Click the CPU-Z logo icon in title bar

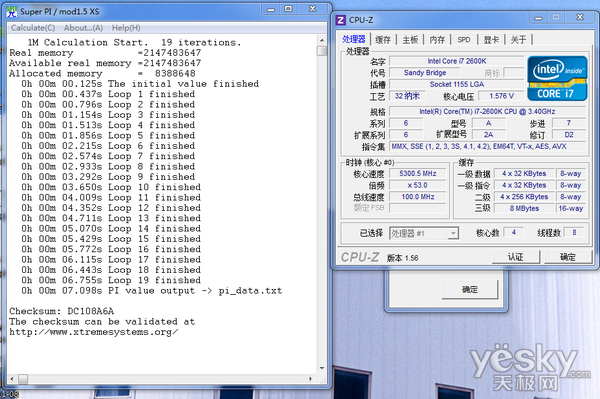340,20
